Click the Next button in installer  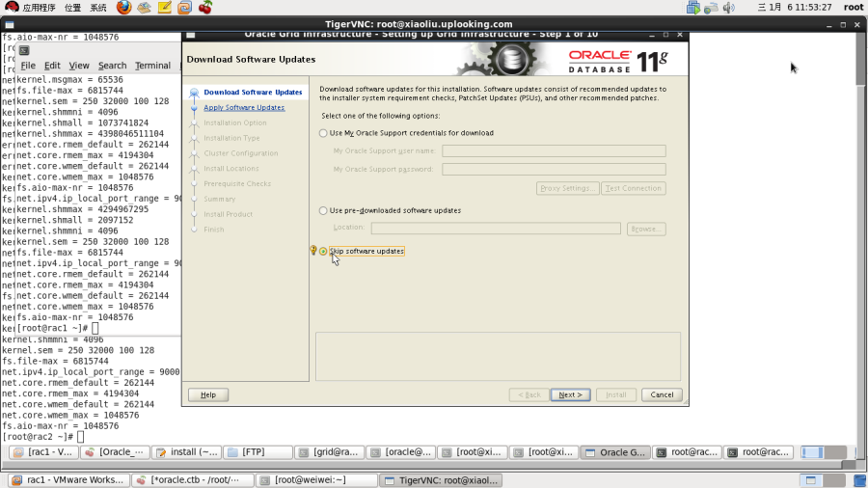pyautogui.click(x=570, y=395)
